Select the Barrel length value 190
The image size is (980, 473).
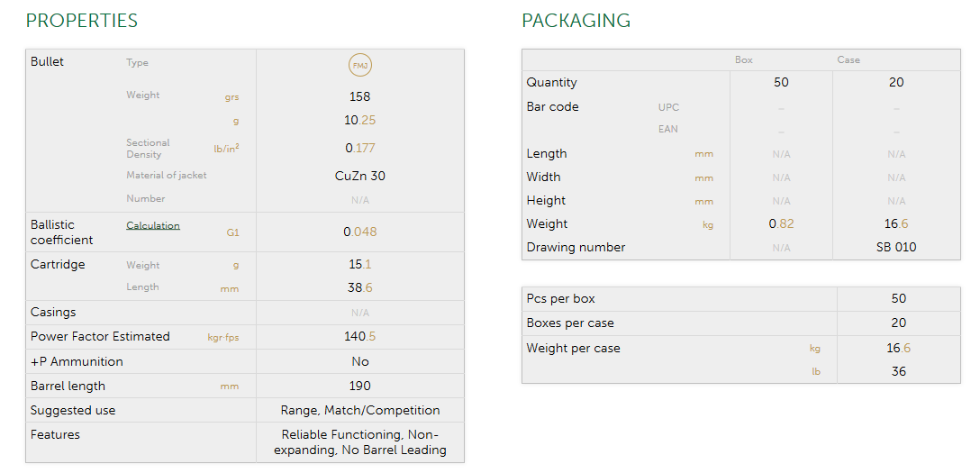(x=360, y=387)
